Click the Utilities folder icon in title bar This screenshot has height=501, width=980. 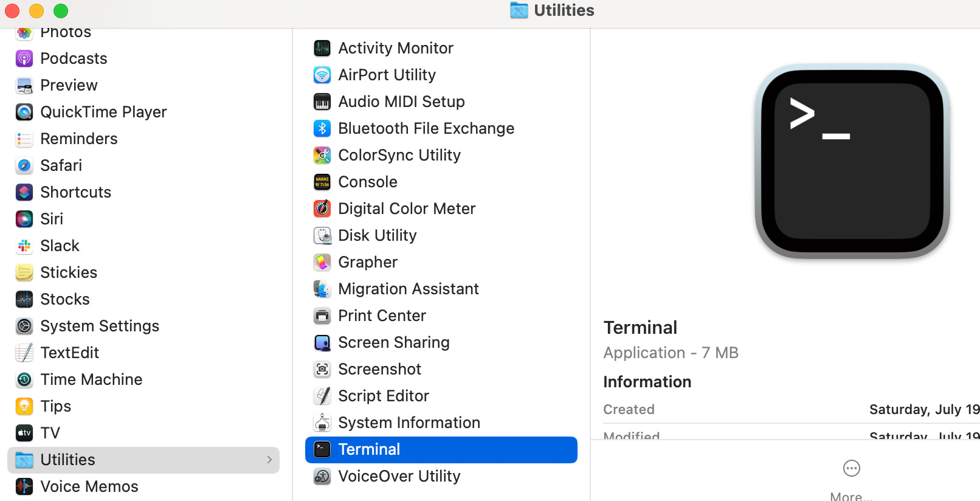click(519, 10)
